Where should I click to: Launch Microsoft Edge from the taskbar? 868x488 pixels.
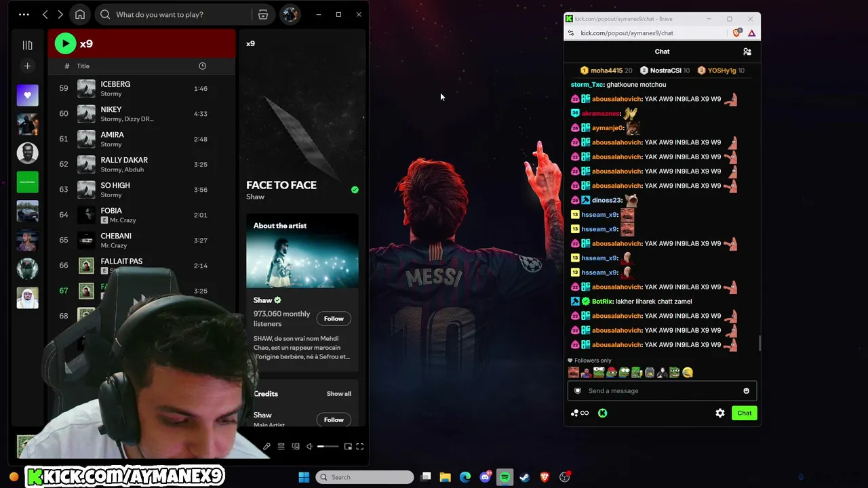tap(465, 477)
